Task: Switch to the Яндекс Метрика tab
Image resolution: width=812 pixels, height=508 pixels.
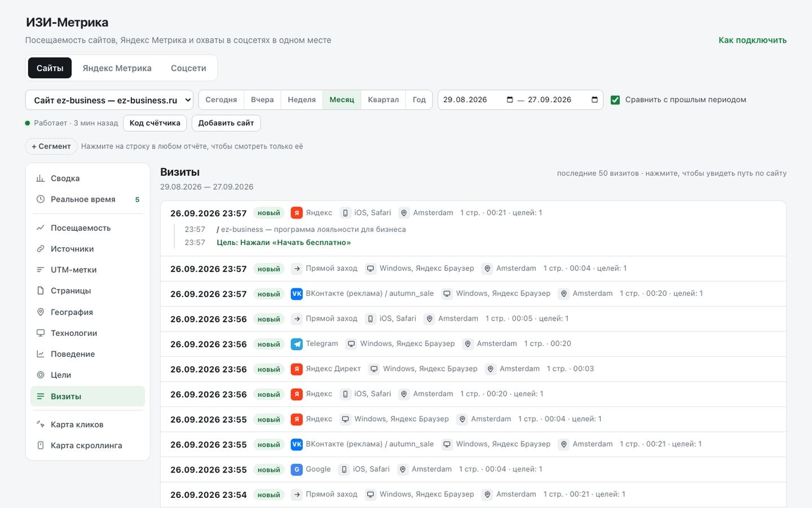Action: (117, 68)
